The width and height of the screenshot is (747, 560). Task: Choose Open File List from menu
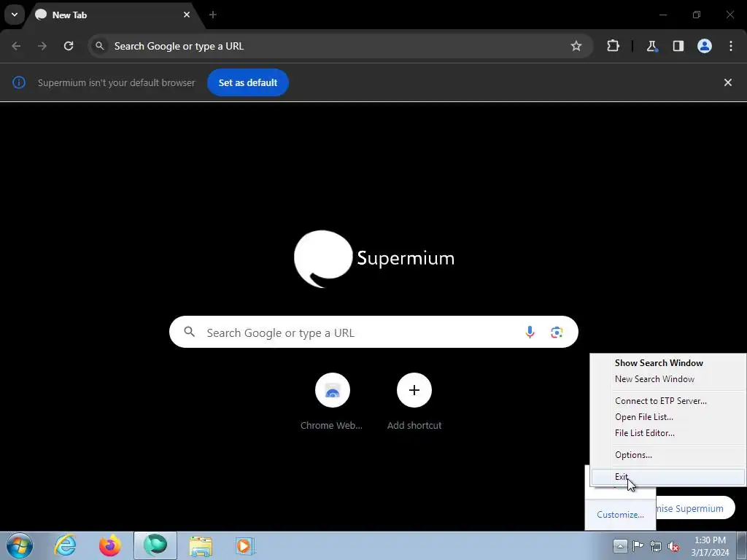pyautogui.click(x=668, y=417)
